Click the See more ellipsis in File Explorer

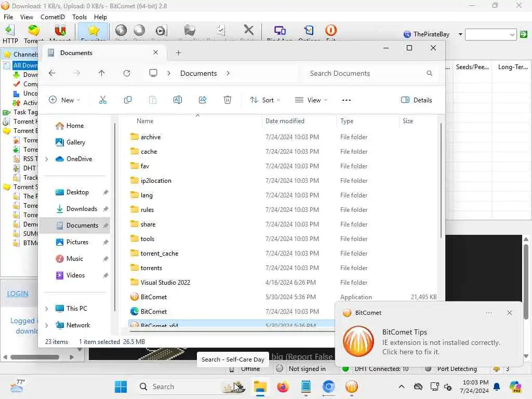click(347, 100)
